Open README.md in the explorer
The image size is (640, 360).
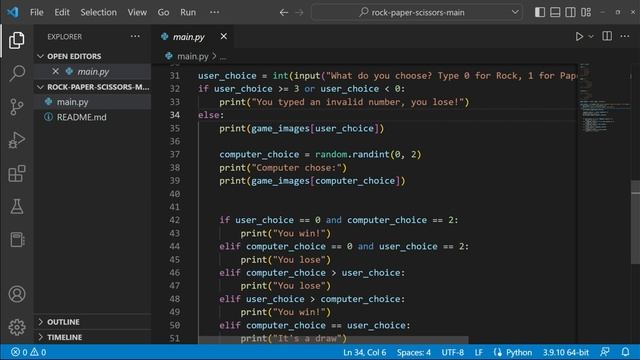pos(93,117)
